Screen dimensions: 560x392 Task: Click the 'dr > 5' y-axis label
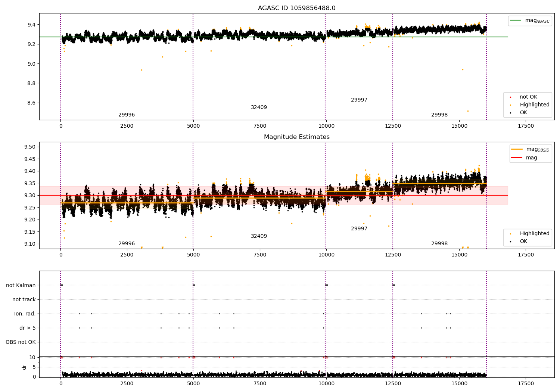[28, 328]
